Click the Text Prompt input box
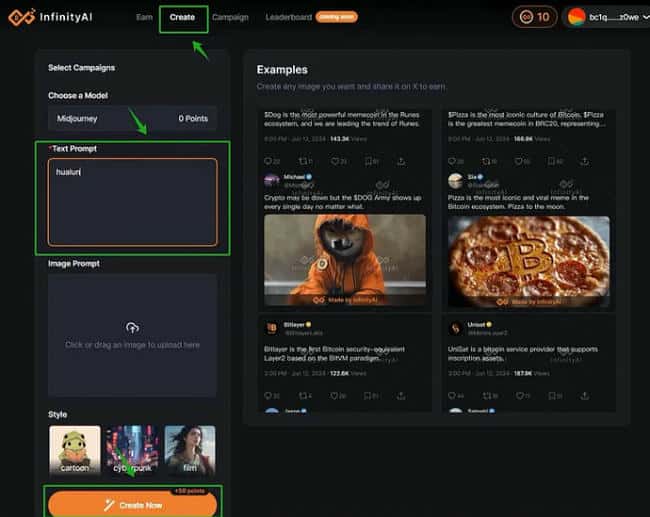This screenshot has height=517, width=650. click(132, 202)
